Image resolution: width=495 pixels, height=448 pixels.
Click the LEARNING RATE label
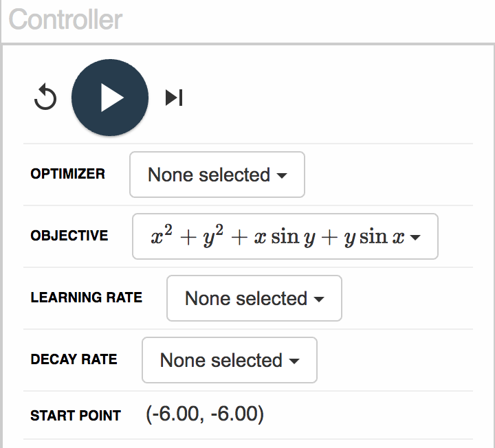[86, 298]
